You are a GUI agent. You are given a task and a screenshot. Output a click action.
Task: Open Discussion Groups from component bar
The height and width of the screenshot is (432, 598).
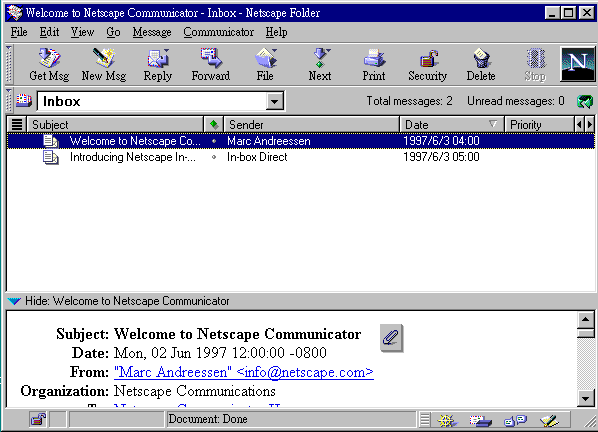(x=515, y=420)
